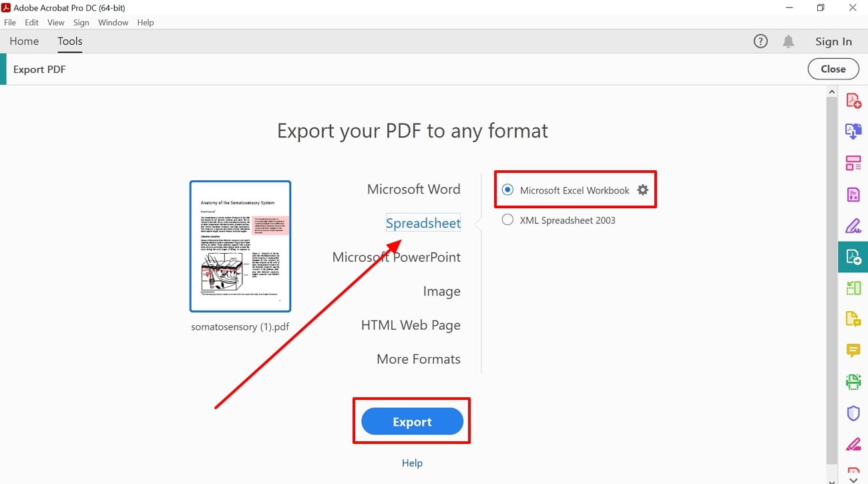Open the yellow Send for Comments icon
Screen dimensions: 868x484
[x=853, y=319]
